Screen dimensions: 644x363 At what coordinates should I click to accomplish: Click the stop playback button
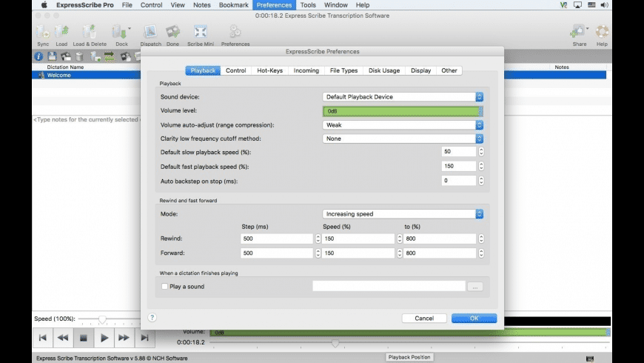click(x=84, y=338)
